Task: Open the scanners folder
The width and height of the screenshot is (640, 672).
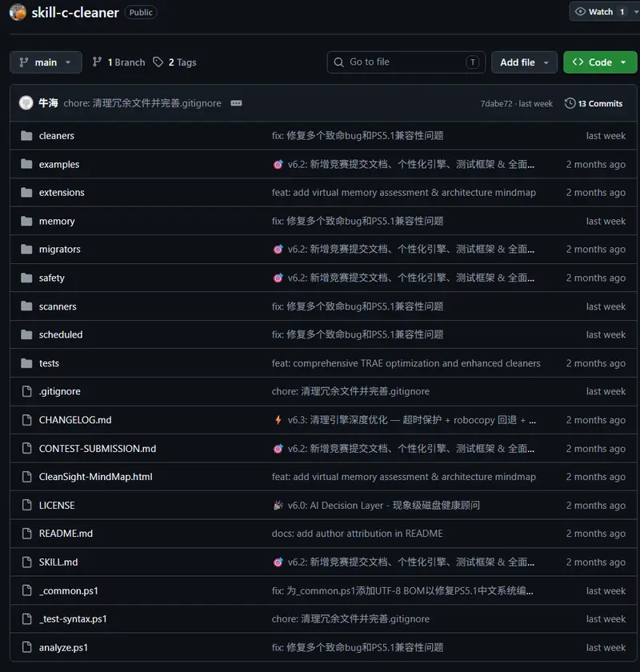Action: tap(58, 306)
